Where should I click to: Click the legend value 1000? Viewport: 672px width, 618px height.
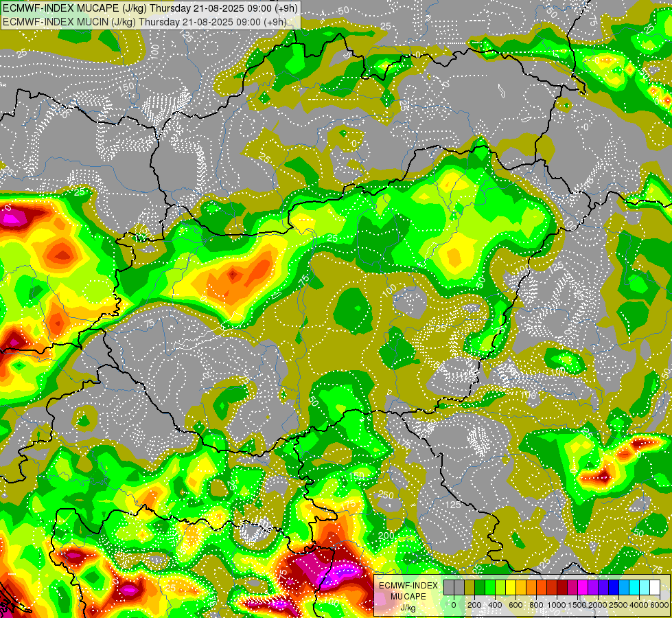(x=557, y=605)
